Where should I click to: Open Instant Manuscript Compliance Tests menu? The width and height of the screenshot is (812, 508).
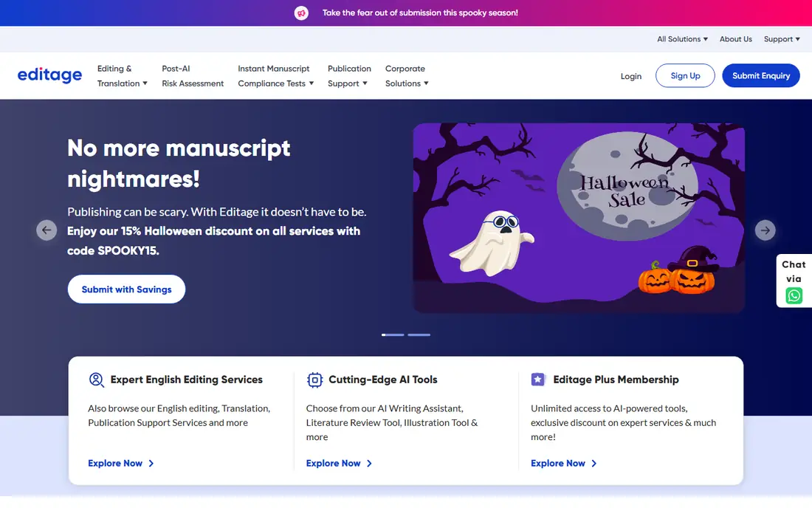coord(275,75)
